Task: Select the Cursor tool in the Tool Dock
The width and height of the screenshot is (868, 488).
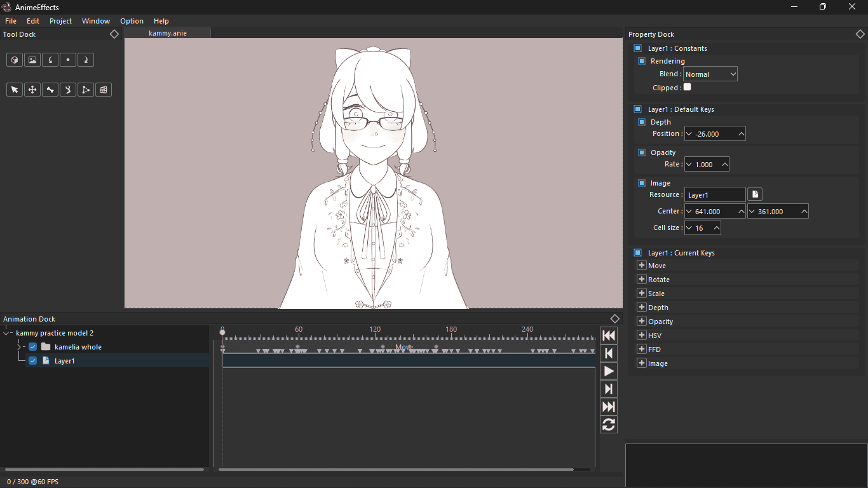Action: tap(14, 89)
